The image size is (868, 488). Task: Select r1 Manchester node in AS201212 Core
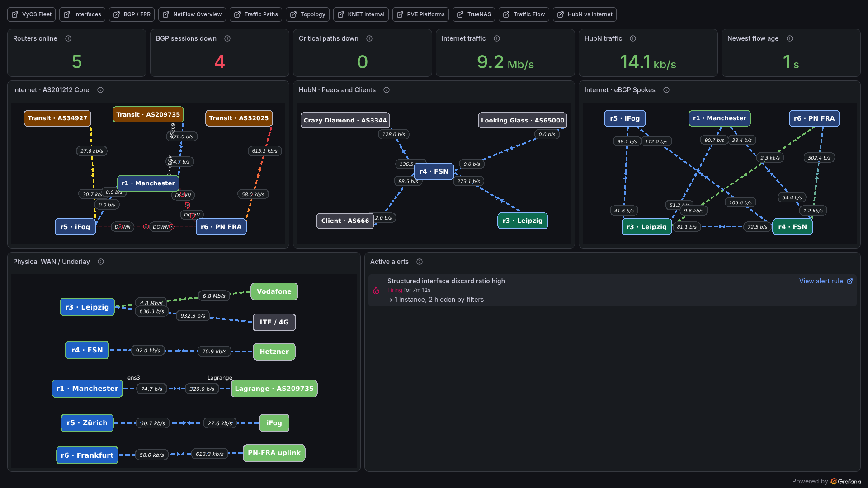pos(148,183)
